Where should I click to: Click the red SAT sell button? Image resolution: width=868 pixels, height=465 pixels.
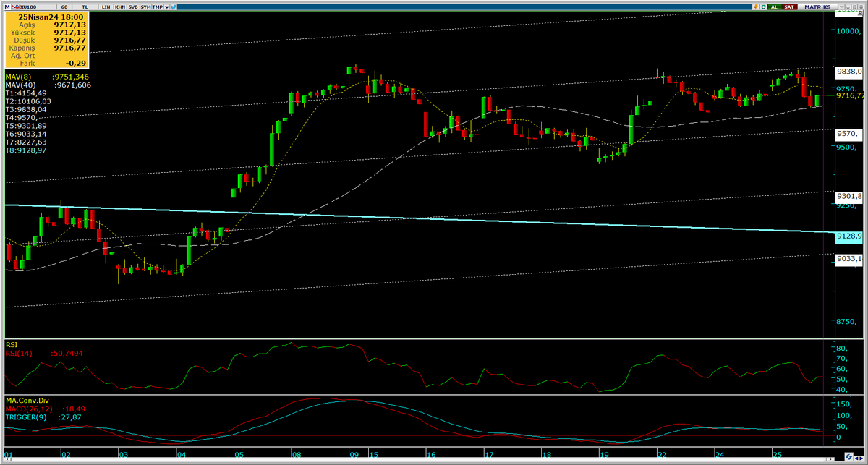point(789,7)
